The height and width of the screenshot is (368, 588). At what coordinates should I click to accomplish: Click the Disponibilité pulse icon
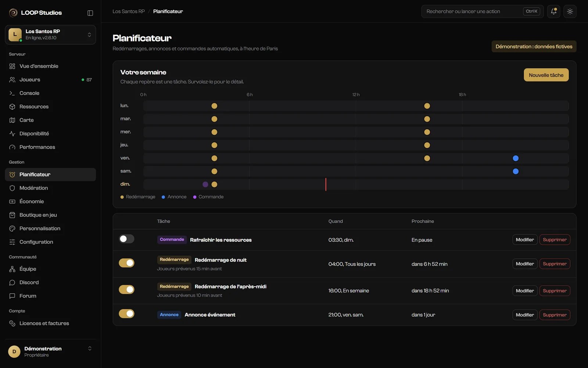[x=12, y=134]
